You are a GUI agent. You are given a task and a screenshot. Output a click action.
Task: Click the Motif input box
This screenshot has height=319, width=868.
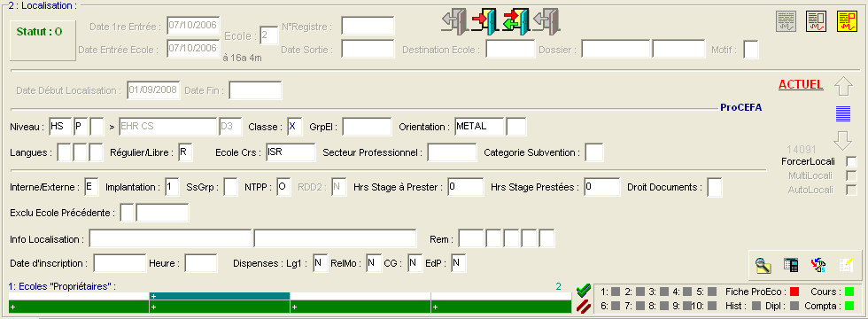pyautogui.click(x=751, y=49)
